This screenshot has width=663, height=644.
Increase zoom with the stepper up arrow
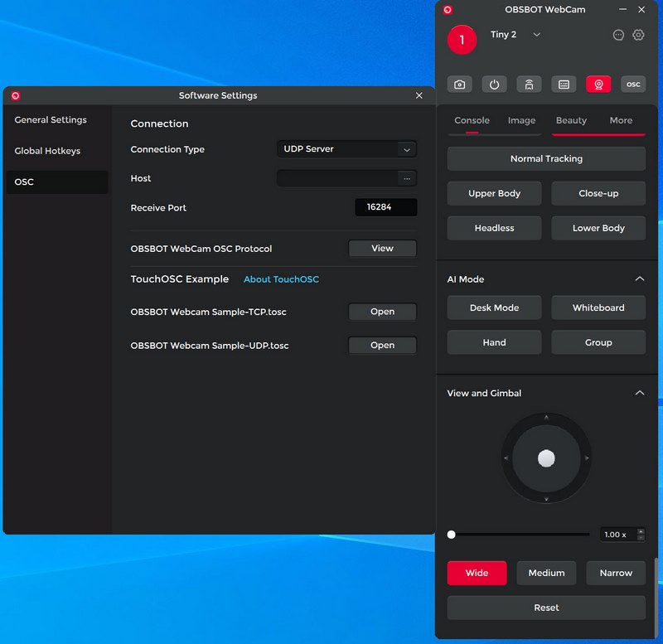pyautogui.click(x=641, y=531)
